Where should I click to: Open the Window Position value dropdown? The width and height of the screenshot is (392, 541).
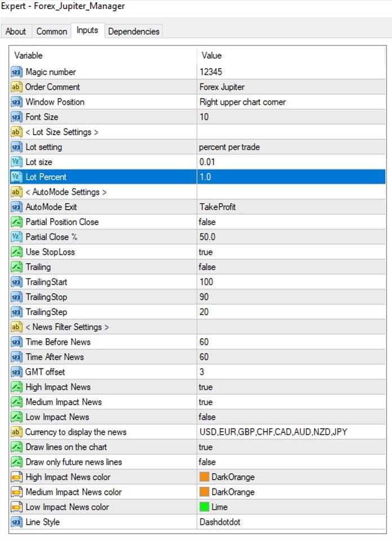pyautogui.click(x=243, y=102)
